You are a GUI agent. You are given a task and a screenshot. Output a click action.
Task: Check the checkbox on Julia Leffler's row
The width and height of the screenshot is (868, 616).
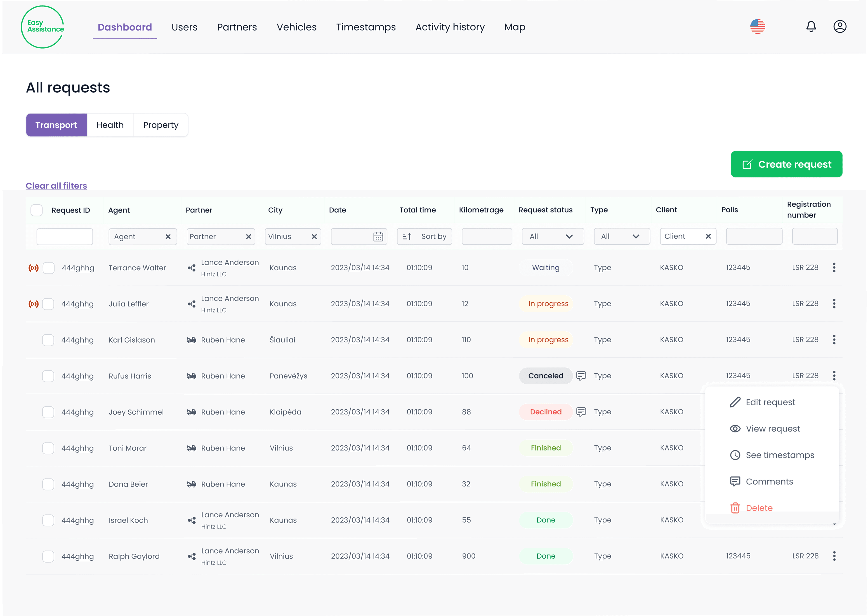48,304
